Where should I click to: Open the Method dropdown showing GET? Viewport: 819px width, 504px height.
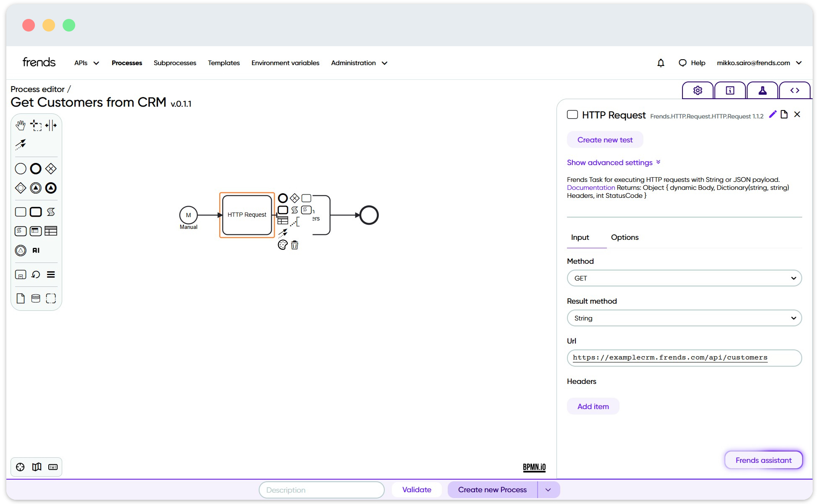pos(684,278)
